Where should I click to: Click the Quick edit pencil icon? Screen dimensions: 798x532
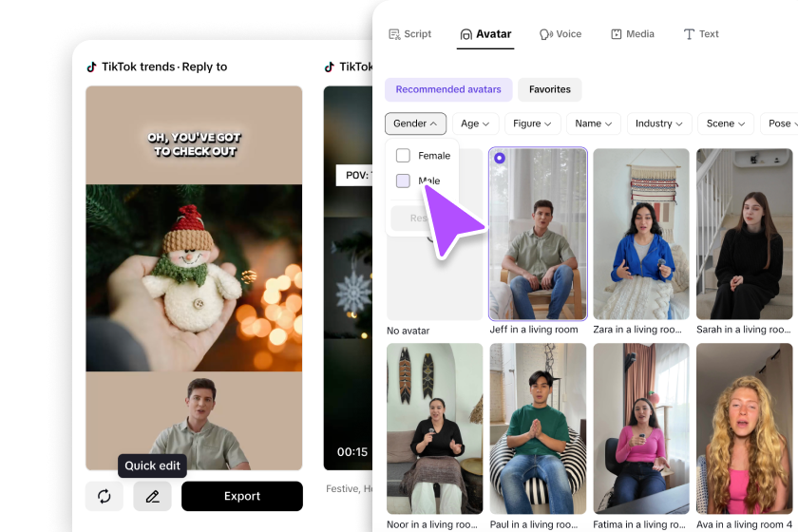pyautogui.click(x=153, y=496)
